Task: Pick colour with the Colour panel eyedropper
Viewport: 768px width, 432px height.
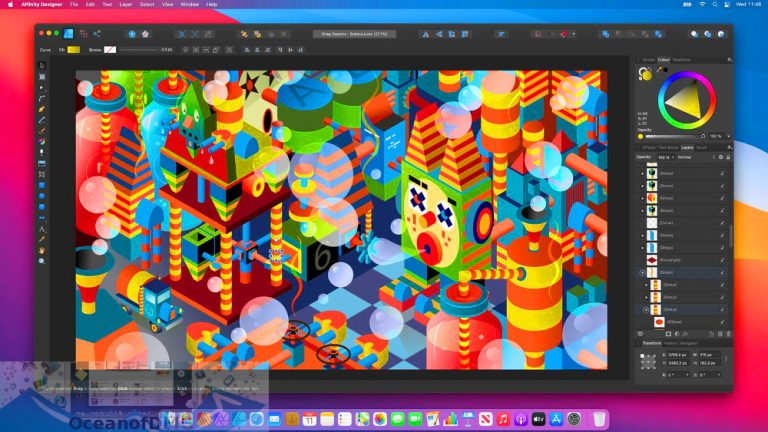Action: 659,70
